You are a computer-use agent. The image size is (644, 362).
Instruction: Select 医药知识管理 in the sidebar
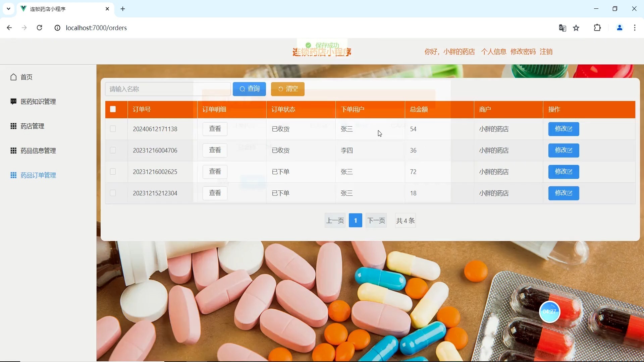(x=38, y=101)
